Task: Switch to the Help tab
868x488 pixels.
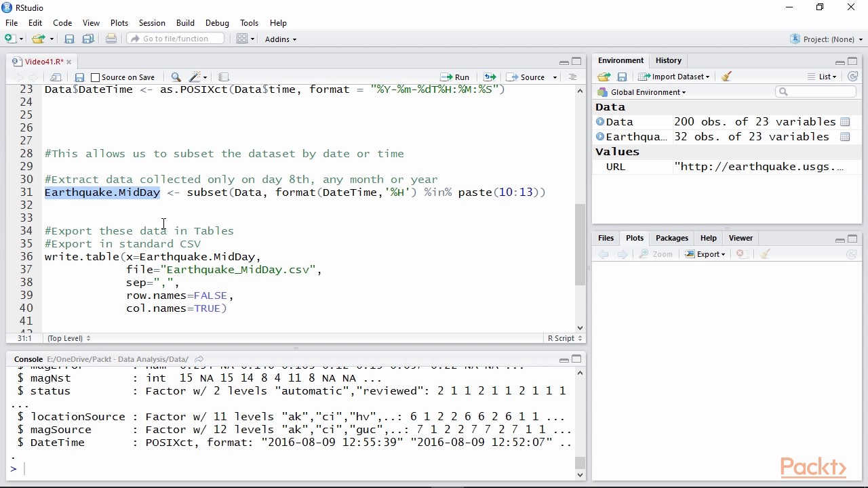Action: 708,238
